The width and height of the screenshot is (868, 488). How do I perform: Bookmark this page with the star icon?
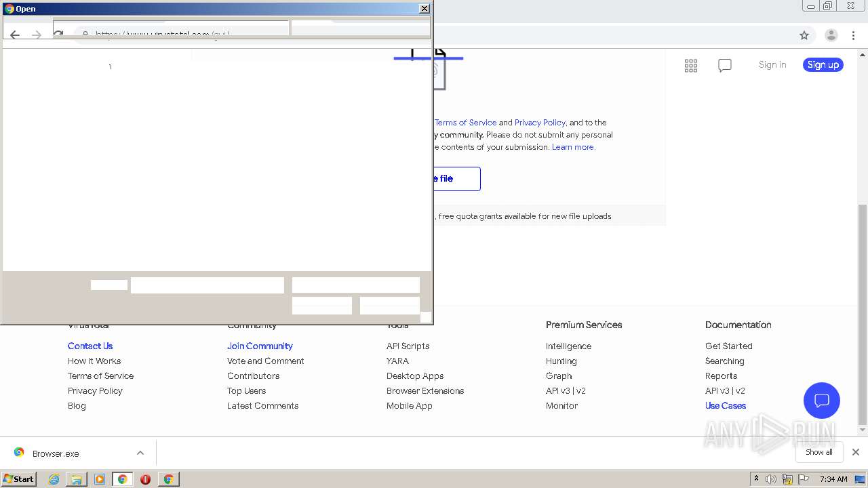(804, 35)
